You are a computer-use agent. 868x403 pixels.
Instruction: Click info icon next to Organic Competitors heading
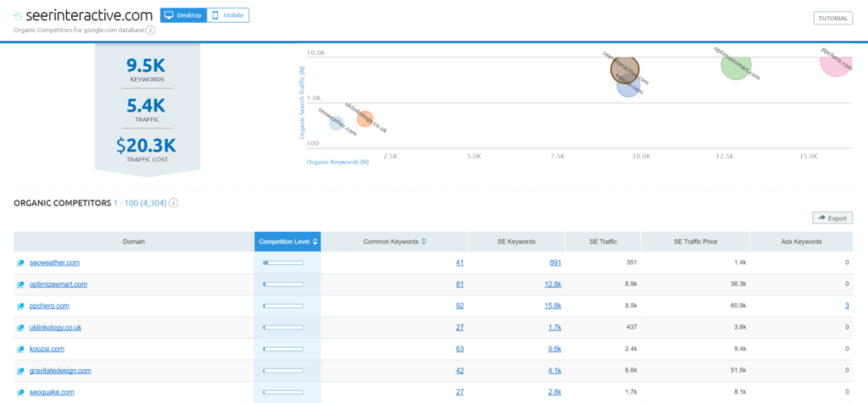(174, 203)
